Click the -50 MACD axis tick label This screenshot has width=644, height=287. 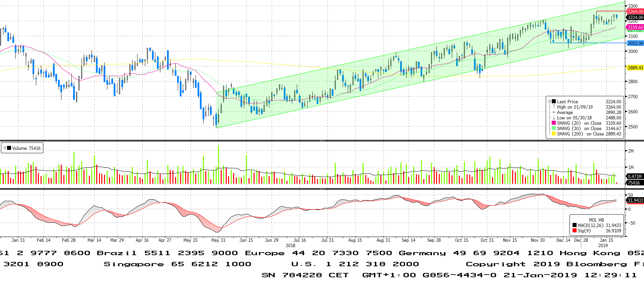(632, 223)
